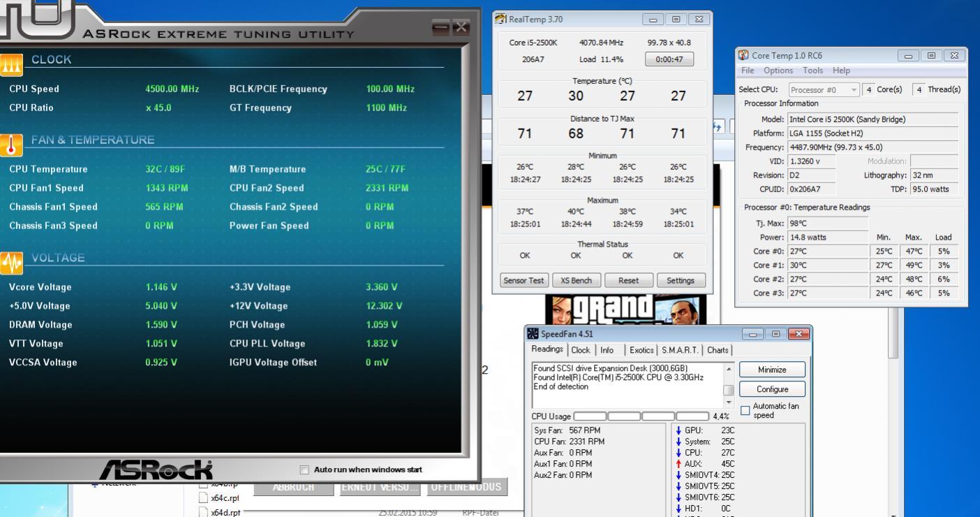Click the GT Frequency 1100 MHz value

tap(387, 108)
